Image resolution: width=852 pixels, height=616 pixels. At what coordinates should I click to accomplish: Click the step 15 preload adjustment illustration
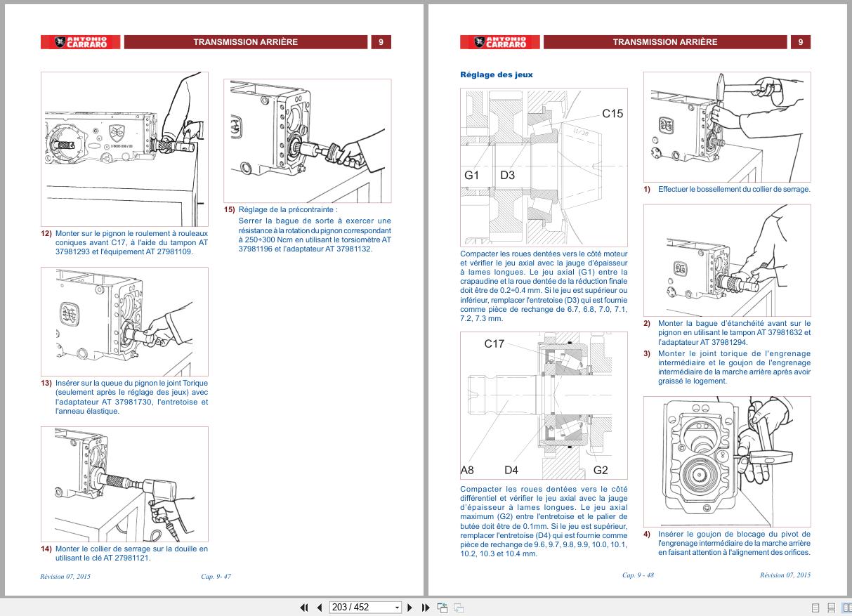[308, 140]
